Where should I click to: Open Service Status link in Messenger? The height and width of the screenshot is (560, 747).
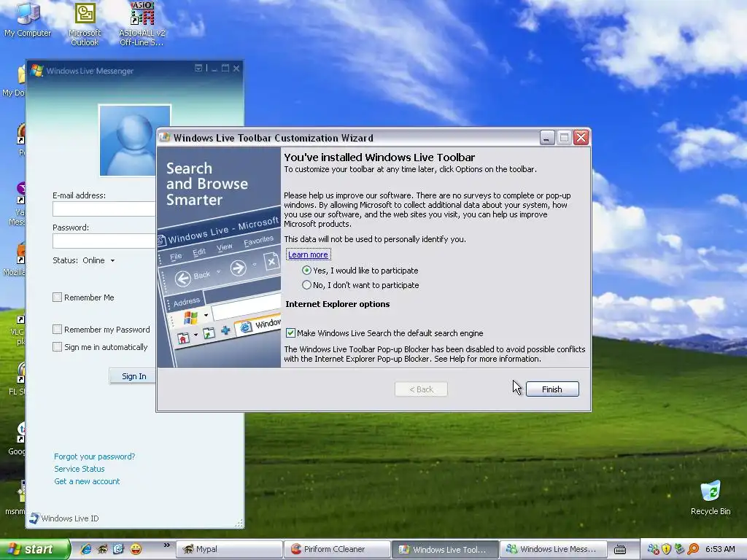click(x=79, y=469)
